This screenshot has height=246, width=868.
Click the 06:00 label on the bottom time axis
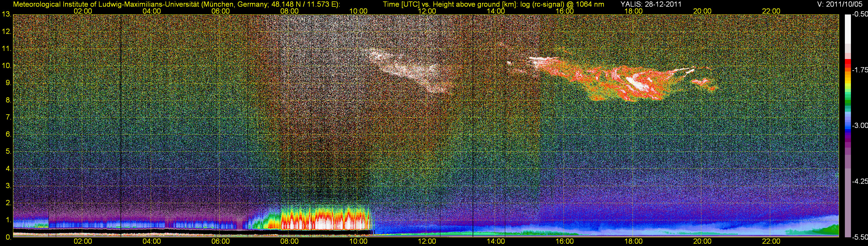pos(221,241)
